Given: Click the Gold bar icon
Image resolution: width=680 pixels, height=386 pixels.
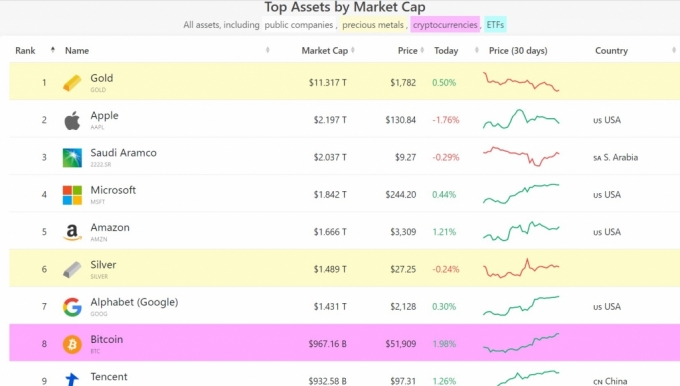Looking at the screenshot, I should click(72, 82).
